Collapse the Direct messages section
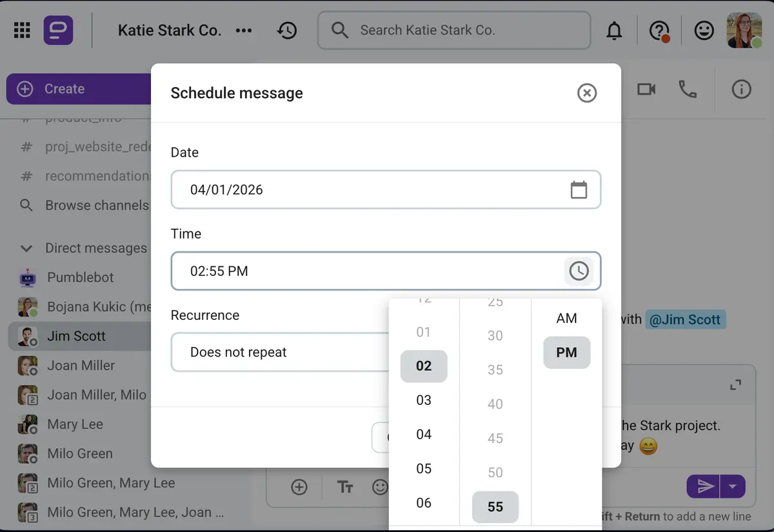Viewport: 774px width, 532px height. click(x=25, y=248)
